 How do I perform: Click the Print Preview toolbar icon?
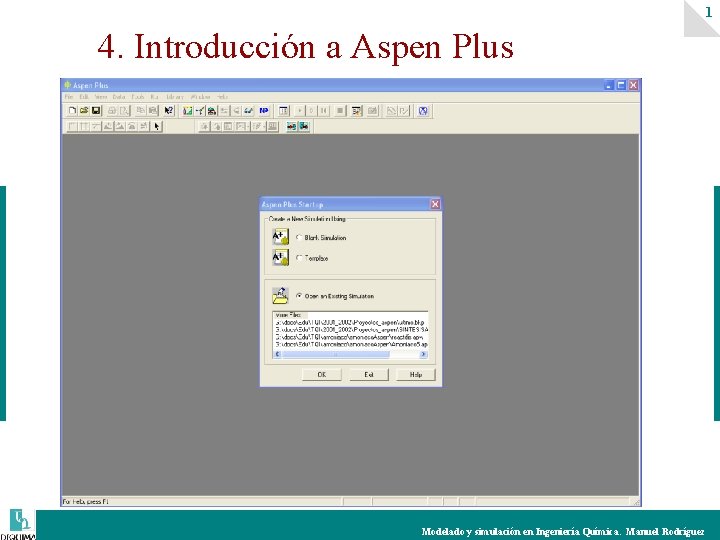coord(124,111)
